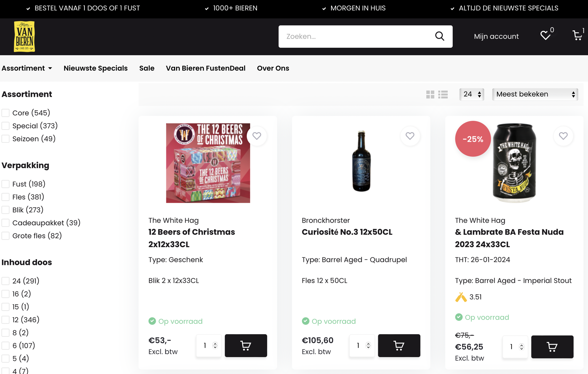Expand the Assortiment dropdown menu
The image size is (588, 374).
pyautogui.click(x=27, y=68)
